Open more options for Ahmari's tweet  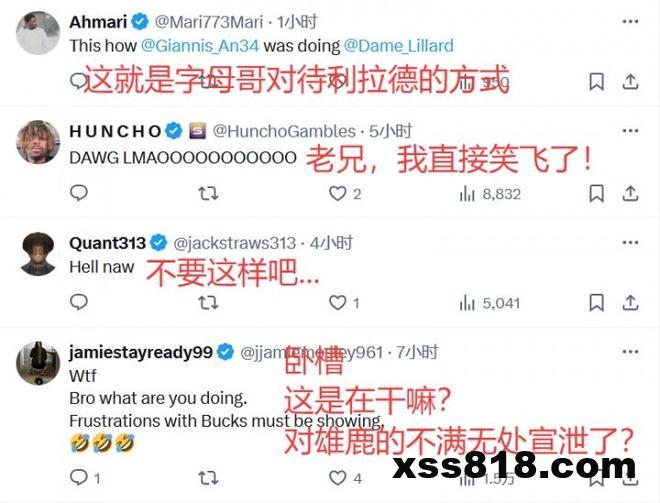(x=630, y=21)
